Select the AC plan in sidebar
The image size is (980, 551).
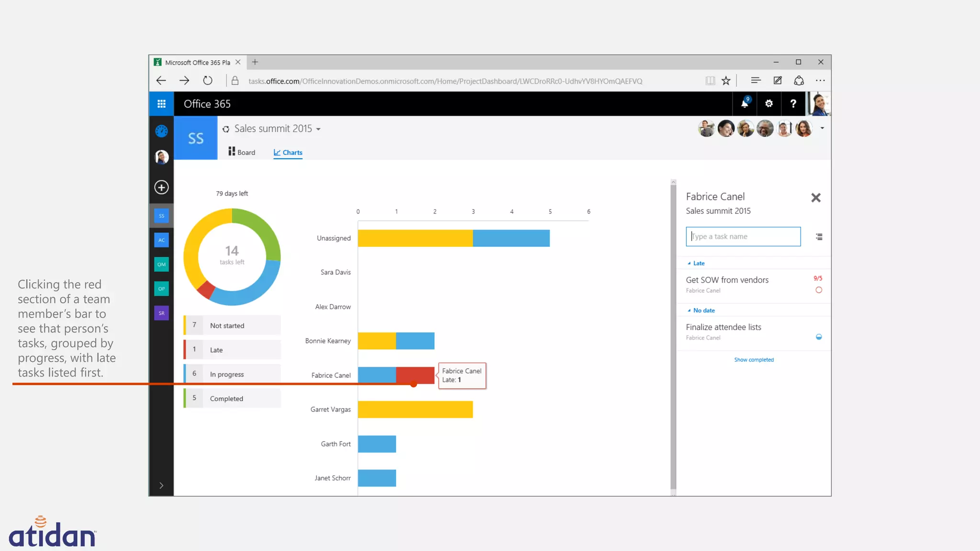[161, 240]
